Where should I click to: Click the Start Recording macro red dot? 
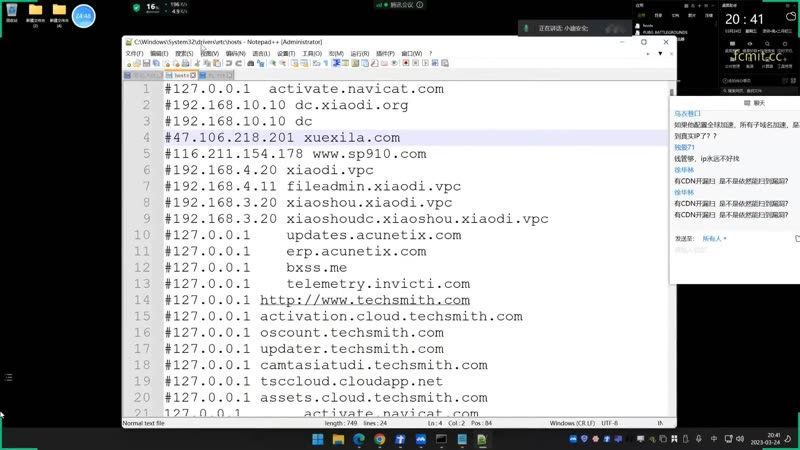406,63
